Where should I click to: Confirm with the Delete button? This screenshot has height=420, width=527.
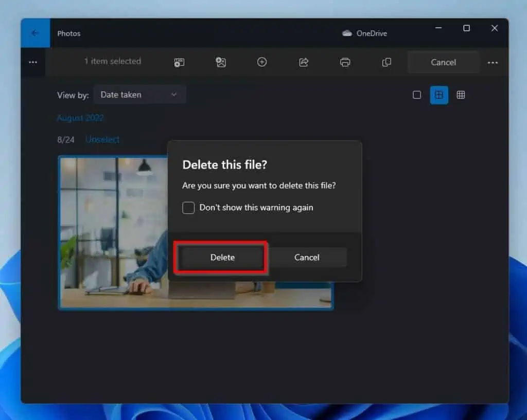point(222,258)
